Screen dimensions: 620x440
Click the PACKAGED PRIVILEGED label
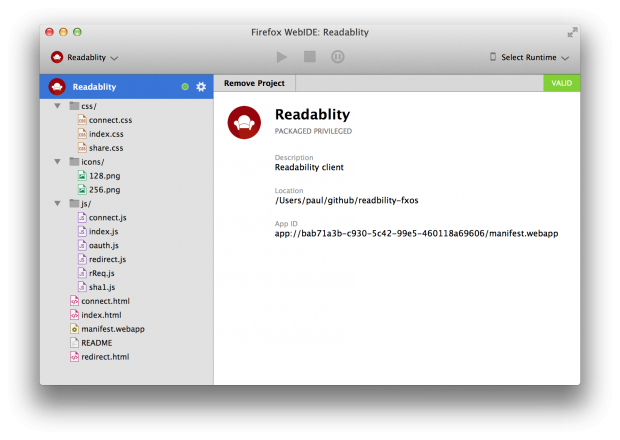point(313,131)
